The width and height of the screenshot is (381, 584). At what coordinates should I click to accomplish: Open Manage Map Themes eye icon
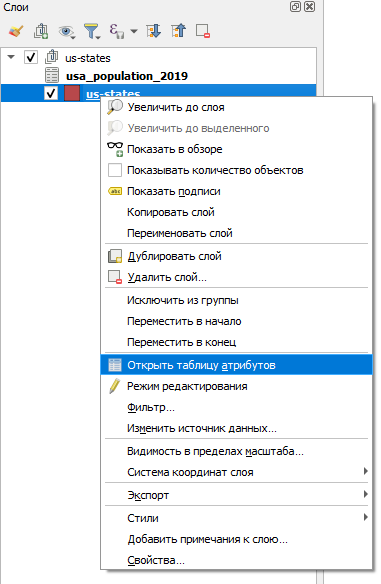pos(67,31)
